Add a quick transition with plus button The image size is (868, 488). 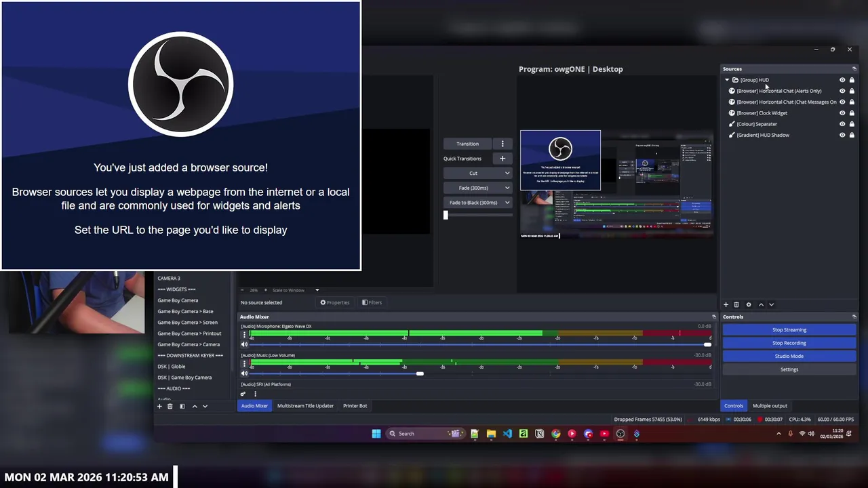pos(502,159)
